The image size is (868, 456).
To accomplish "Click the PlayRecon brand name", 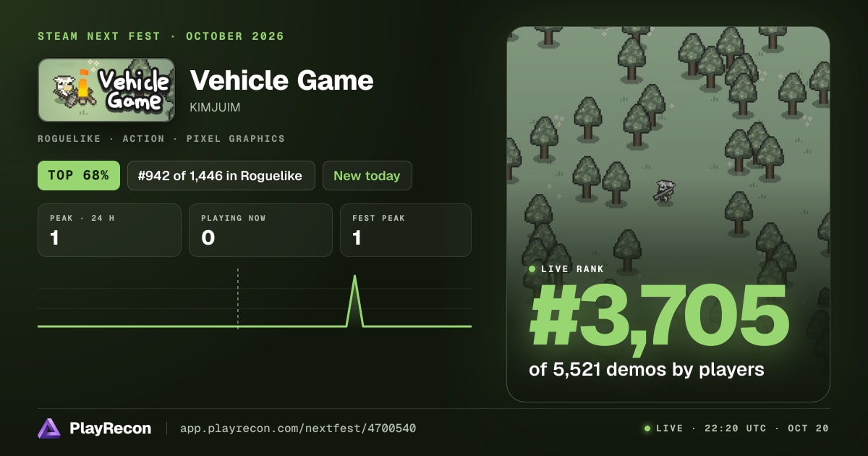I will 111,428.
